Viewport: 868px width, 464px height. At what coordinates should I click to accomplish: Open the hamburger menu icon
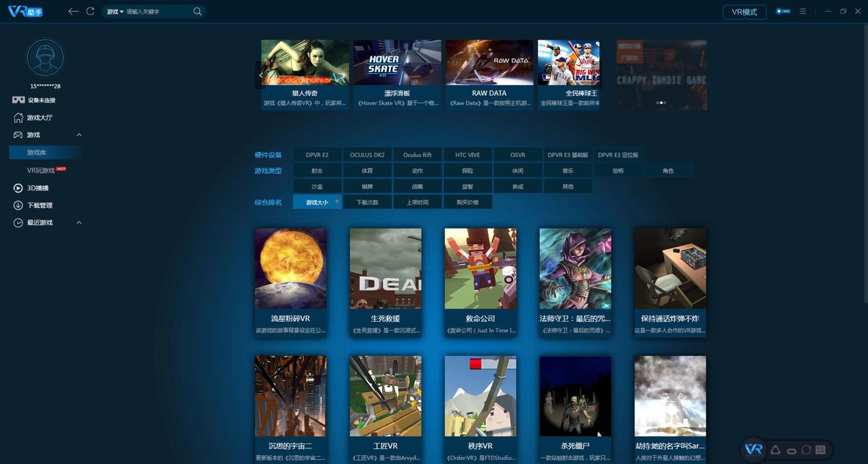[803, 12]
